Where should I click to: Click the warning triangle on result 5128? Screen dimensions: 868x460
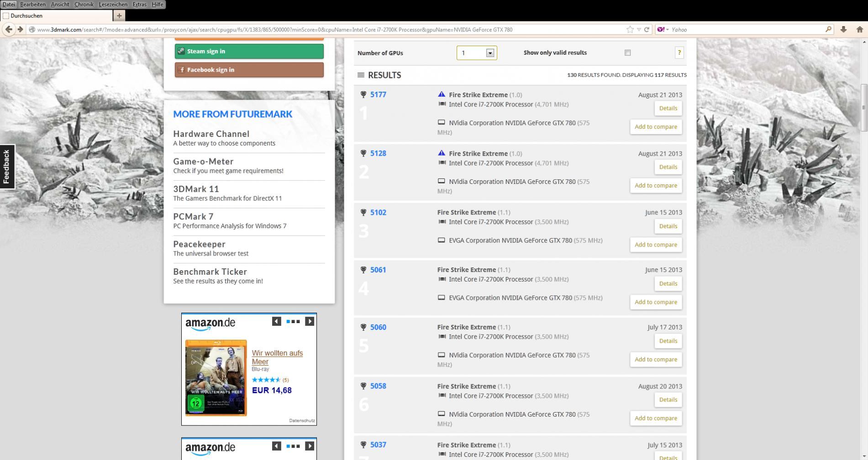click(442, 153)
